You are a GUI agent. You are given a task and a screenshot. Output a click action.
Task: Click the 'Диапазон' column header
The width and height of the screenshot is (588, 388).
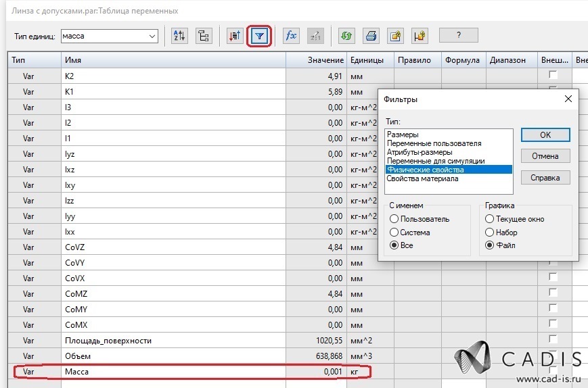coord(512,60)
